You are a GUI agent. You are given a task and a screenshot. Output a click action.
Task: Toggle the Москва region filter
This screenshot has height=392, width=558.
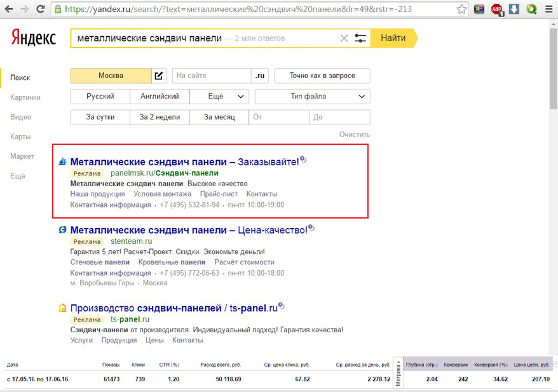point(111,76)
